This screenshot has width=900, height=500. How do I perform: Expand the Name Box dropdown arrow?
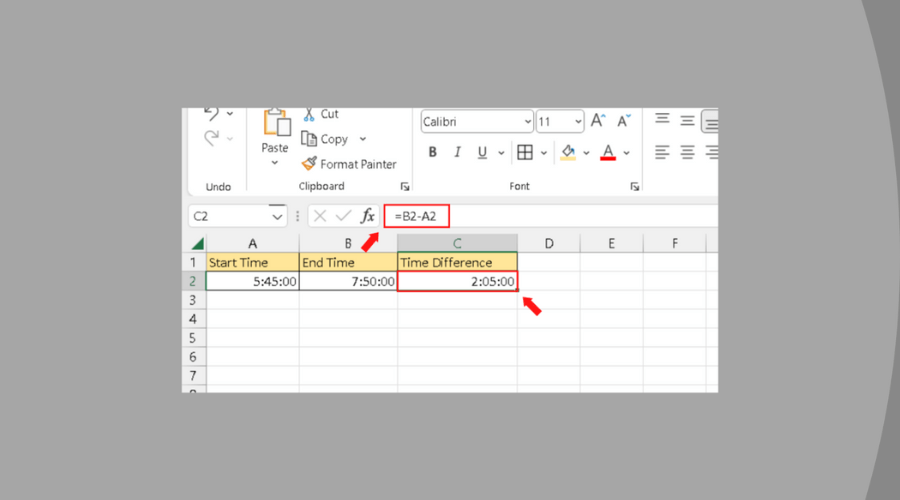coord(277,216)
